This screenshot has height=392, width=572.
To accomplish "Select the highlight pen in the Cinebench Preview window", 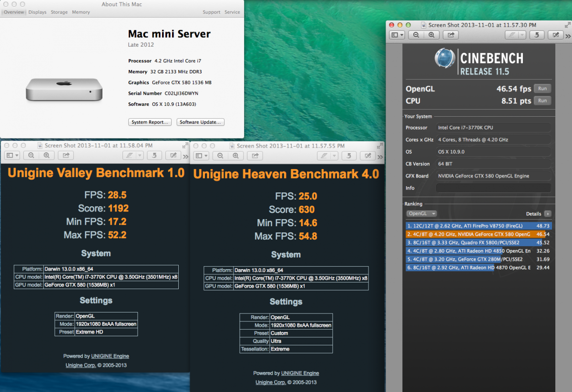I will [511, 35].
